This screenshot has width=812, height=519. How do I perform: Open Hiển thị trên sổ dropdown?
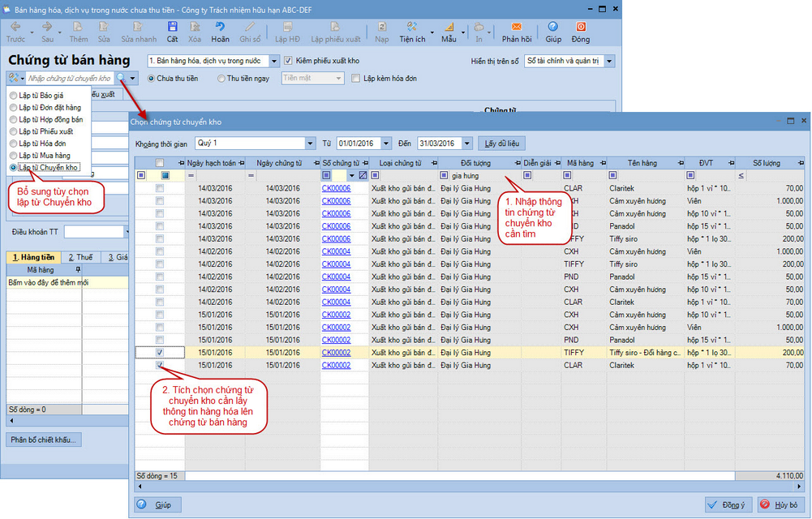(x=609, y=61)
